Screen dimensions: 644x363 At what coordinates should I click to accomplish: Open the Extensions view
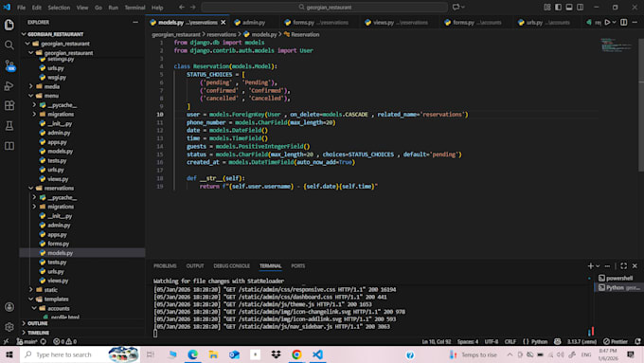pos(9,105)
